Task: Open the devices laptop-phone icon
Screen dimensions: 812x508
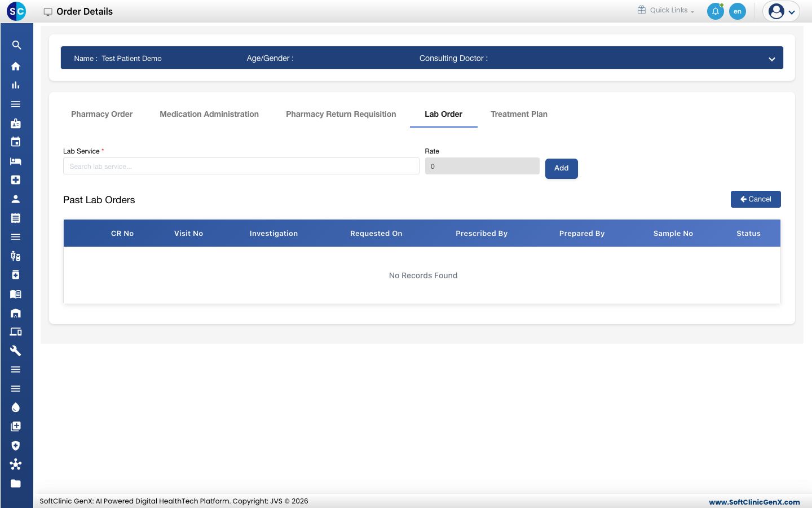Action: (x=16, y=332)
